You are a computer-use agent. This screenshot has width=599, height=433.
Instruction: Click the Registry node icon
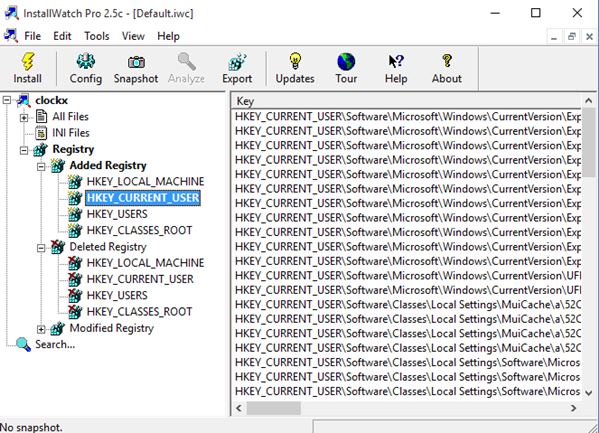point(40,149)
